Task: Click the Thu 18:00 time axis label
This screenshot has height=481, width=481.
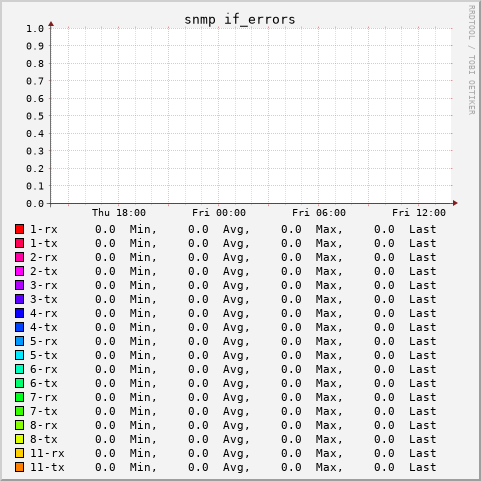Action: pyautogui.click(x=119, y=213)
